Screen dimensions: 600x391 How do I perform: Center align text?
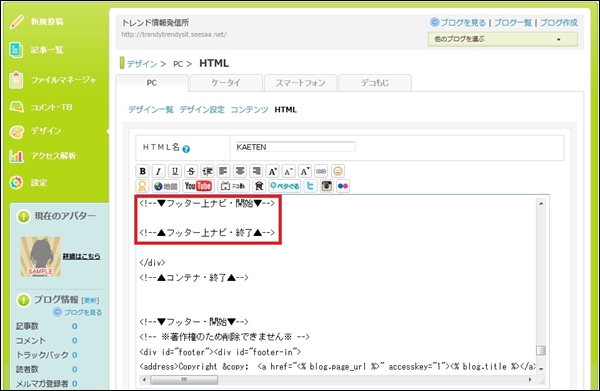coord(240,171)
